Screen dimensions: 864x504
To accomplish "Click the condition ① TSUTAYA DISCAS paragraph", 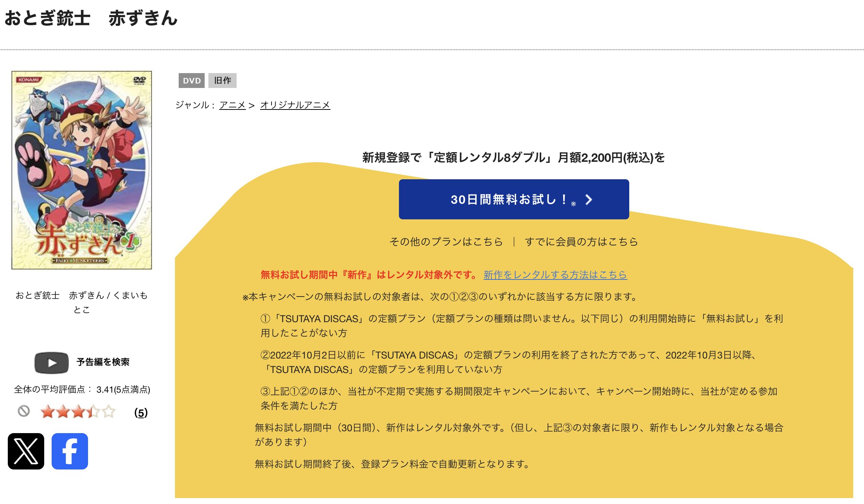I will point(522,325).
